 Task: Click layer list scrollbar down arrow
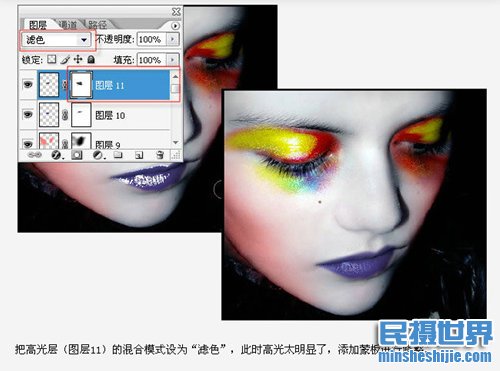pyautogui.click(x=175, y=143)
